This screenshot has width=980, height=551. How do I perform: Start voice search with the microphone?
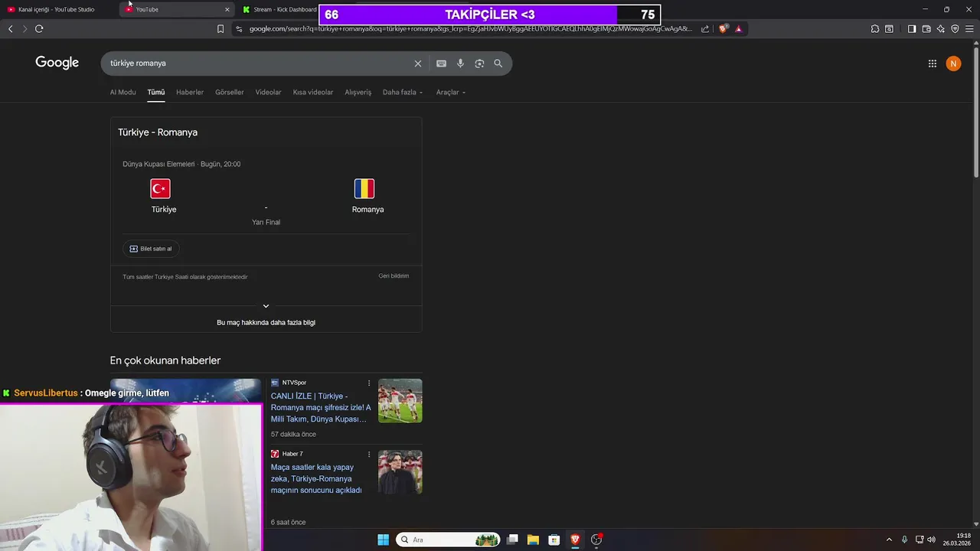tap(460, 64)
